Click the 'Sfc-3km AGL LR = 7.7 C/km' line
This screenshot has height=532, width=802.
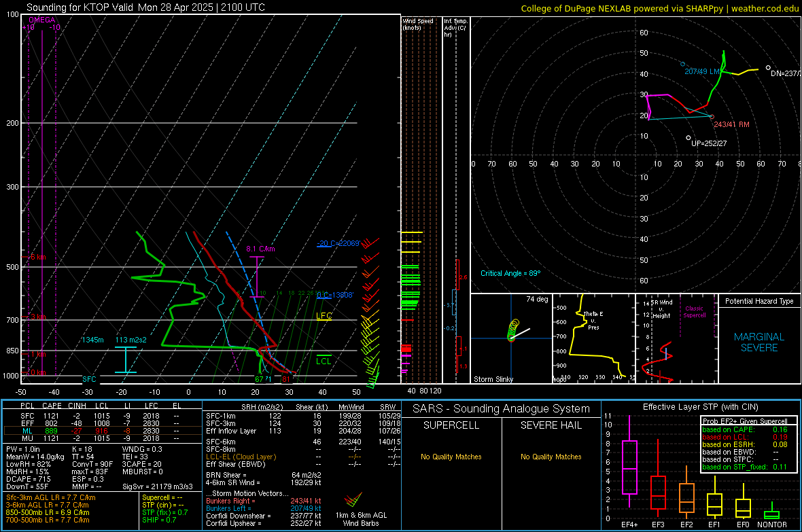pyautogui.click(x=51, y=497)
